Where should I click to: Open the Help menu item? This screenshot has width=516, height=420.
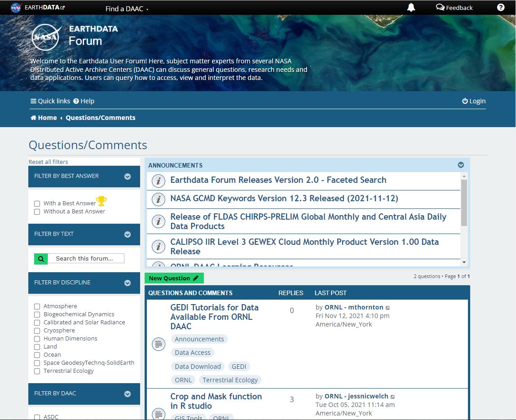pyautogui.click(x=84, y=101)
